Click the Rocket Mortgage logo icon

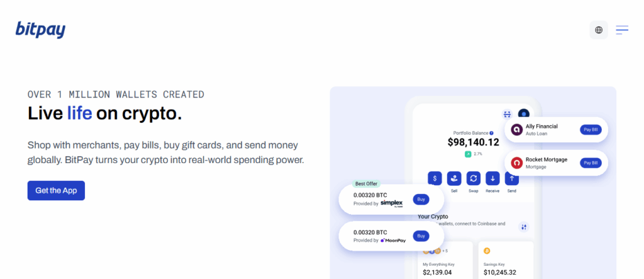[517, 162]
